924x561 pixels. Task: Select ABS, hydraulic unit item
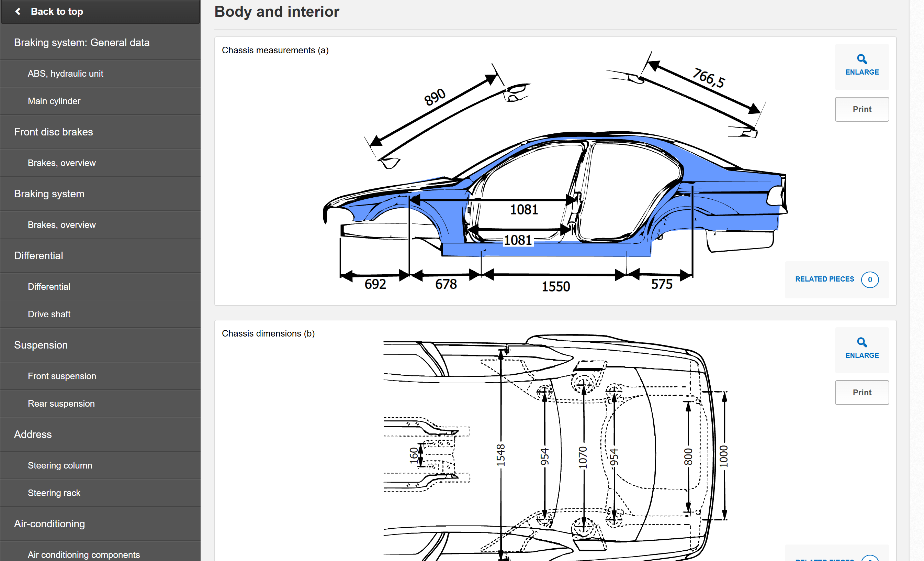click(101, 74)
